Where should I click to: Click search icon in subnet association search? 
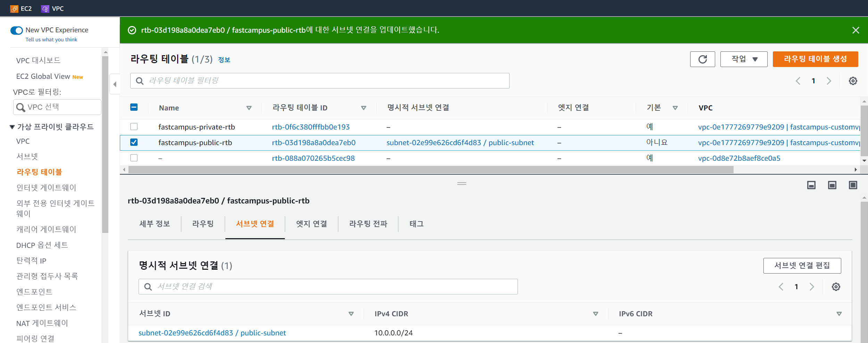click(x=148, y=287)
